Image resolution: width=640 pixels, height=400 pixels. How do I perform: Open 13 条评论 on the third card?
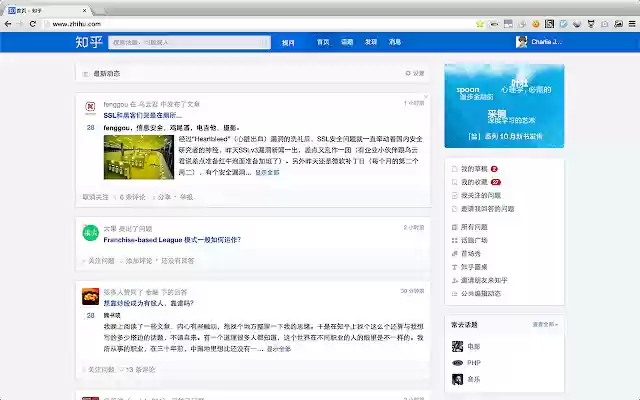tap(140, 370)
